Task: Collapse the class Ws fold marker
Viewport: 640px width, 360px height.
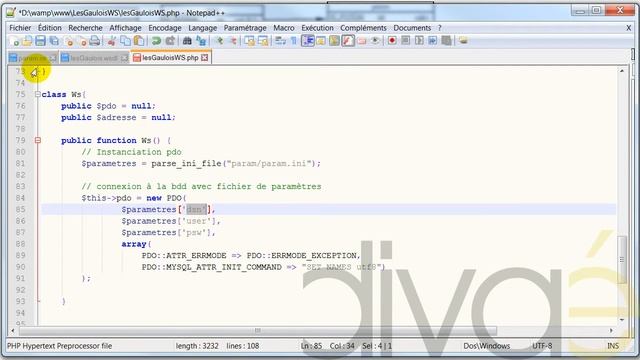Action: pyautogui.click(x=38, y=94)
